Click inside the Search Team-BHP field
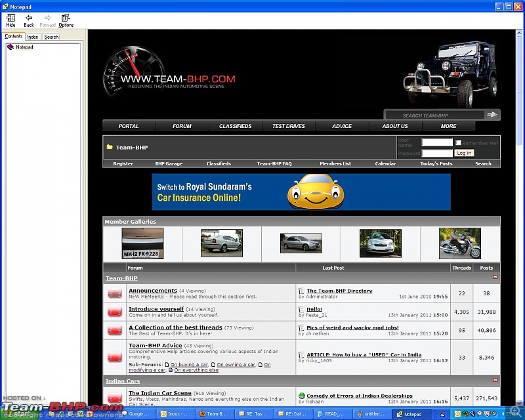This screenshot has height=420, width=525. tap(434, 115)
